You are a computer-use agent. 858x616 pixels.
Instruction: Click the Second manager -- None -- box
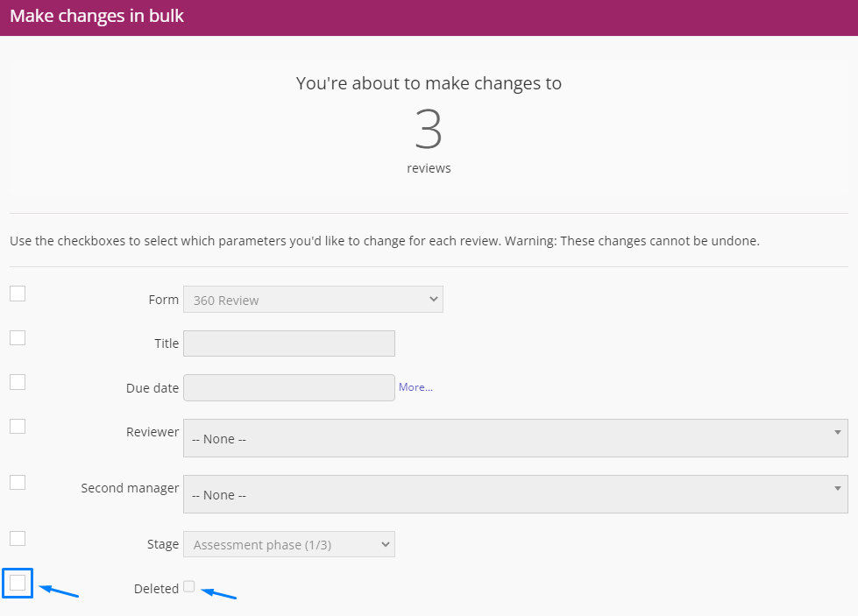[x=515, y=494]
